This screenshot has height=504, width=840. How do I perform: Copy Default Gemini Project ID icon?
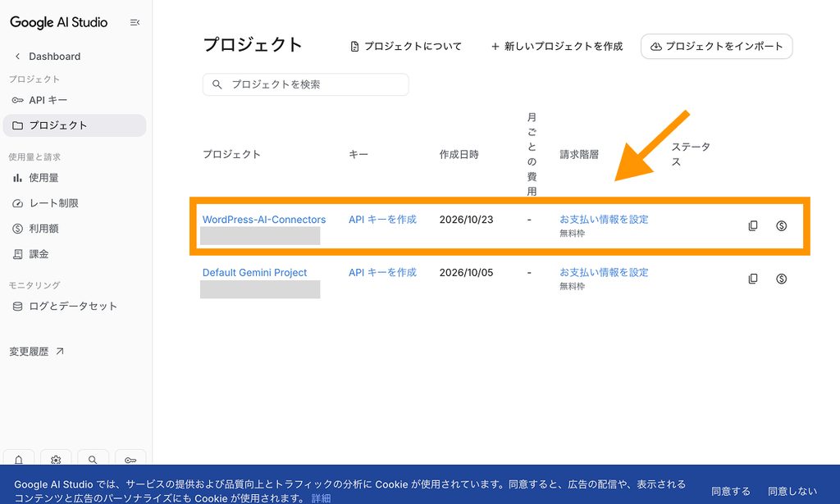[753, 279]
